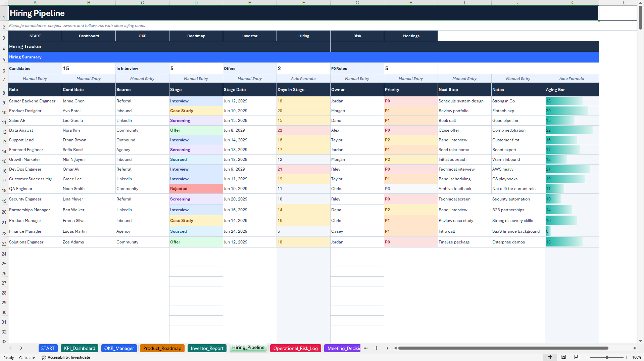Switch to Page Break Preview icon
Screen dimensions: 644x361
click(x=577, y=357)
